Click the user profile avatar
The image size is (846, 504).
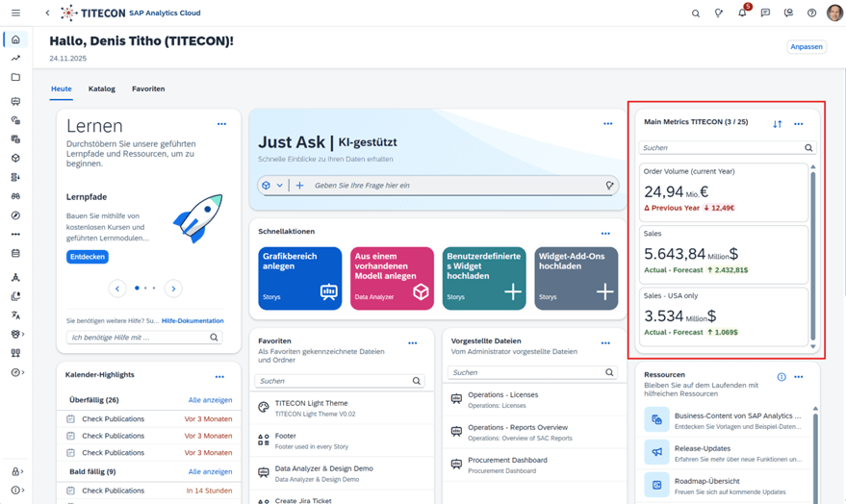coord(833,13)
